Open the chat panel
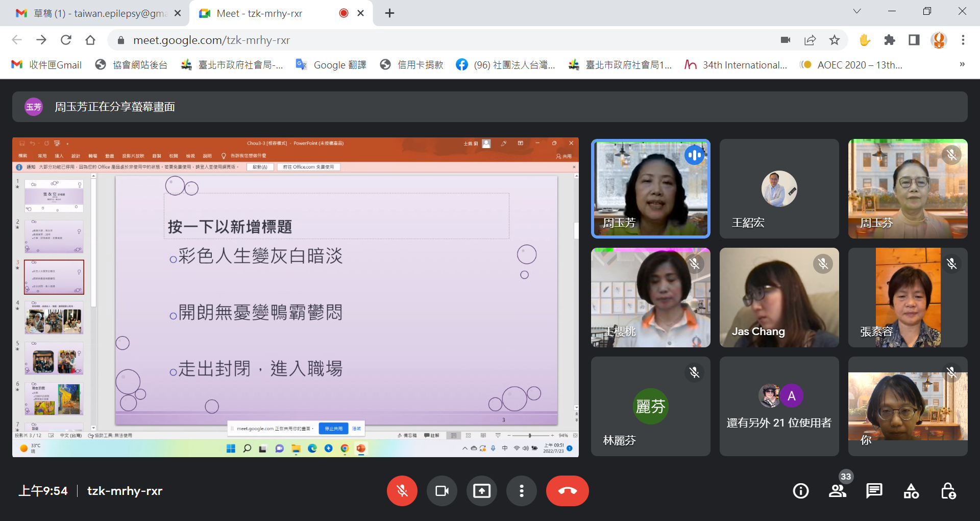 tap(874, 491)
